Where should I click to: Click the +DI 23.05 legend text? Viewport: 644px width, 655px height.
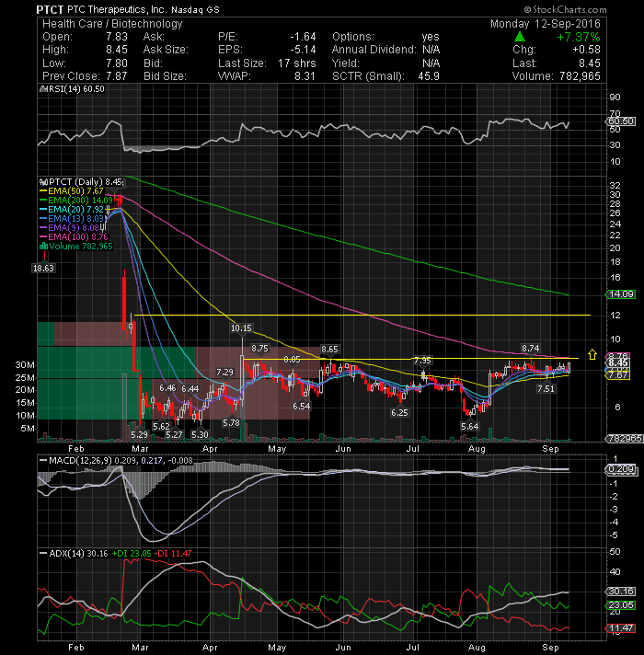(x=132, y=554)
